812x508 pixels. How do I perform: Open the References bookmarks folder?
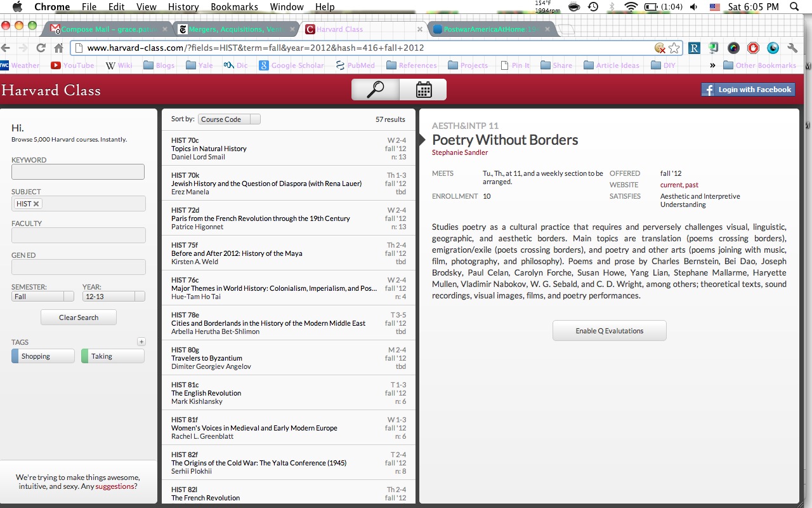point(411,65)
